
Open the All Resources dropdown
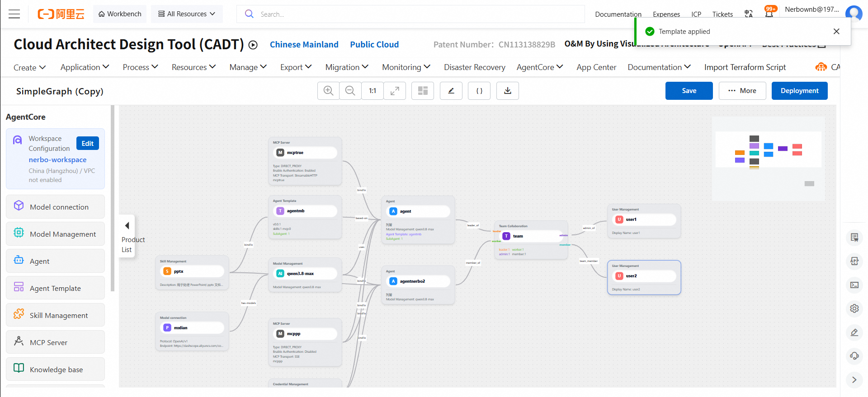point(187,14)
